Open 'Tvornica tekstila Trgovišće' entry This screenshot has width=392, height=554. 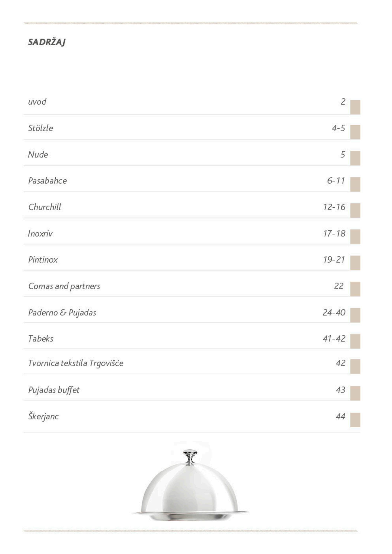(75, 363)
